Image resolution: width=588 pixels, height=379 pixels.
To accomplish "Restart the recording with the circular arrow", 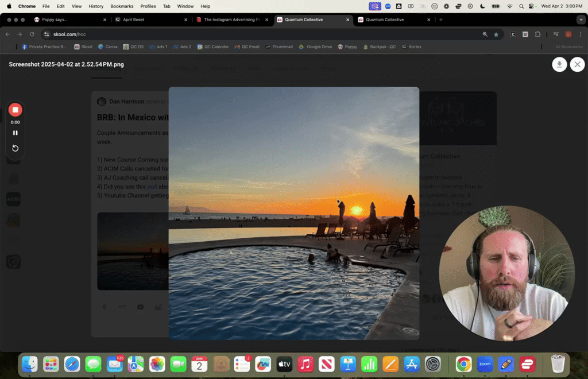I will pos(16,148).
